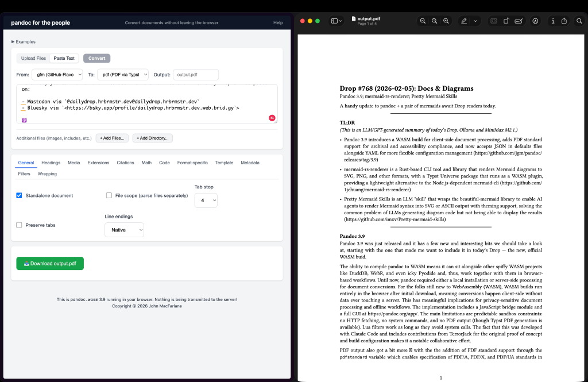The width and height of the screenshot is (588, 382).
Task: Uncheck the Standalone document checkbox
Action: point(20,195)
